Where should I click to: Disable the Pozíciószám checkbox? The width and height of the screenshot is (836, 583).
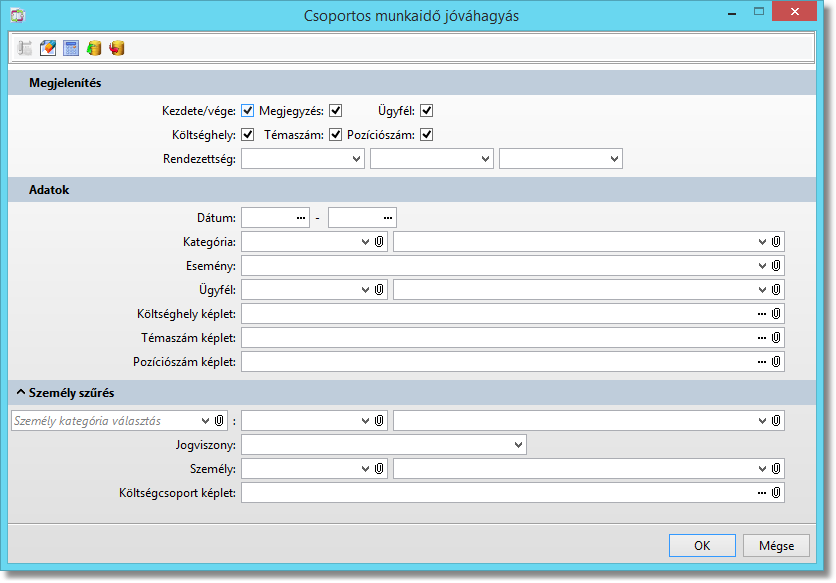coord(426,135)
